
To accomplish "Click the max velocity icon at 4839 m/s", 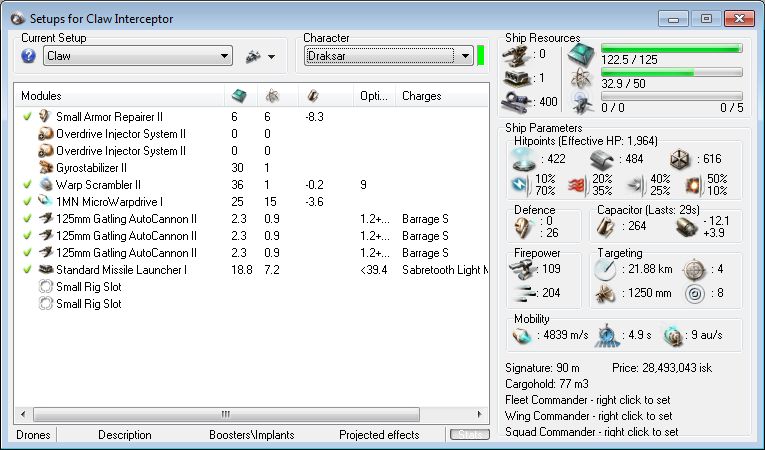I will pyautogui.click(x=522, y=336).
